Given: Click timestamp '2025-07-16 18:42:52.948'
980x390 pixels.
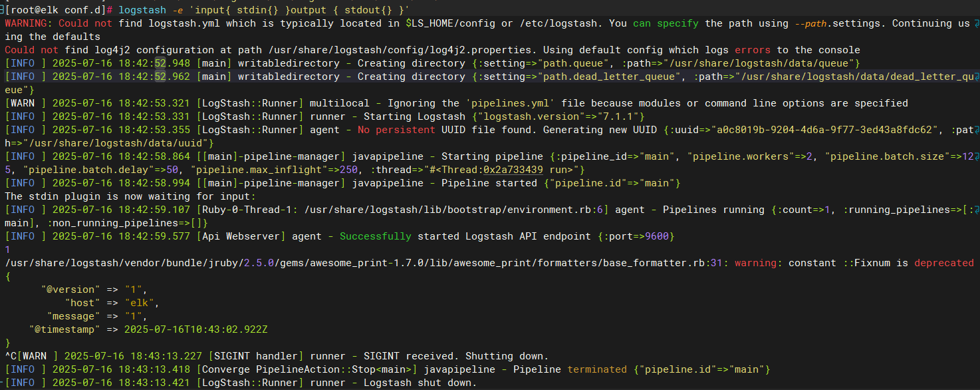Looking at the screenshot, I should (121, 63).
